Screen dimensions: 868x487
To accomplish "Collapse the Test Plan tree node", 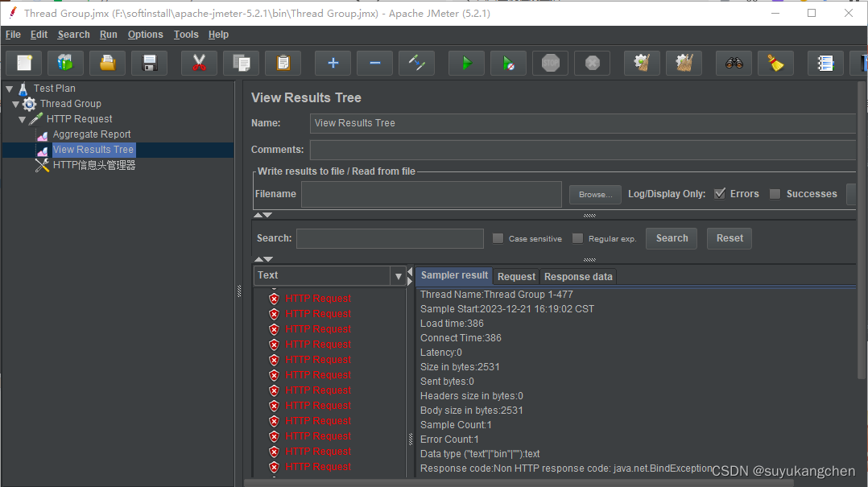I will (x=10, y=89).
